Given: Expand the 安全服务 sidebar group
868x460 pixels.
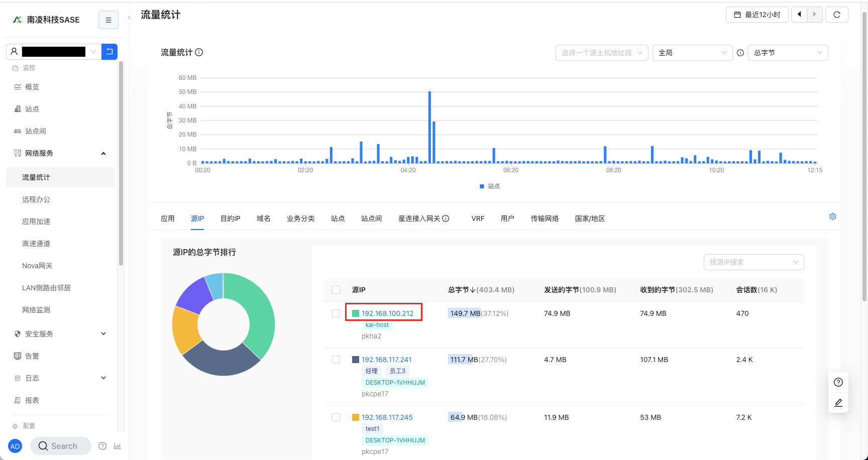Looking at the screenshot, I should 60,334.
